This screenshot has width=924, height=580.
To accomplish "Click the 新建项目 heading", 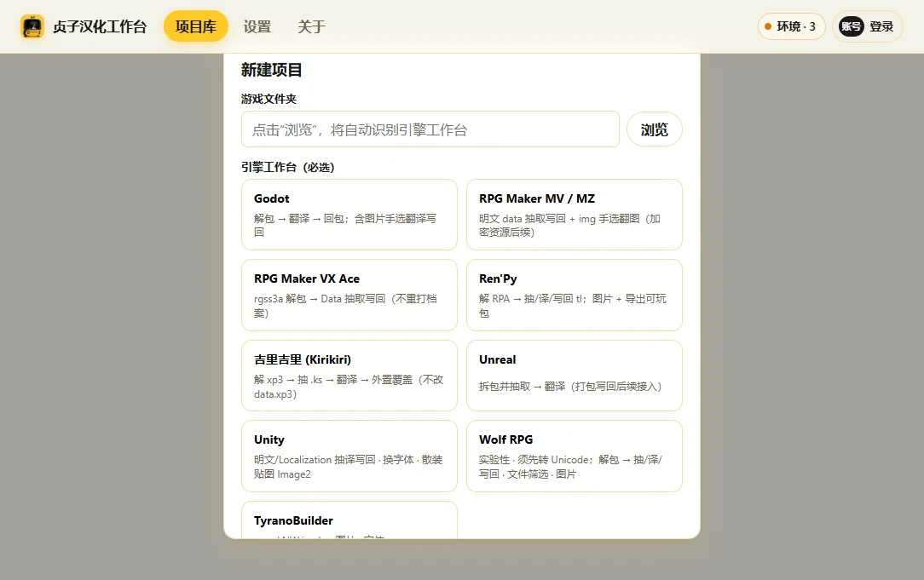I will tap(271, 70).
